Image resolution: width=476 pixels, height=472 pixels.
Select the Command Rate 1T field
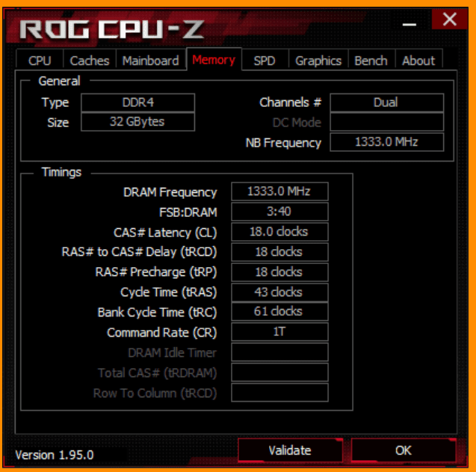coord(279,332)
